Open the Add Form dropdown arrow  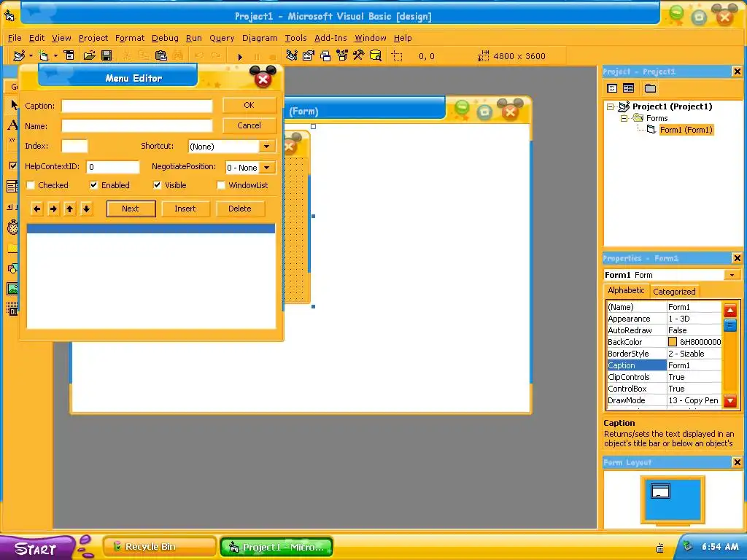click(55, 55)
